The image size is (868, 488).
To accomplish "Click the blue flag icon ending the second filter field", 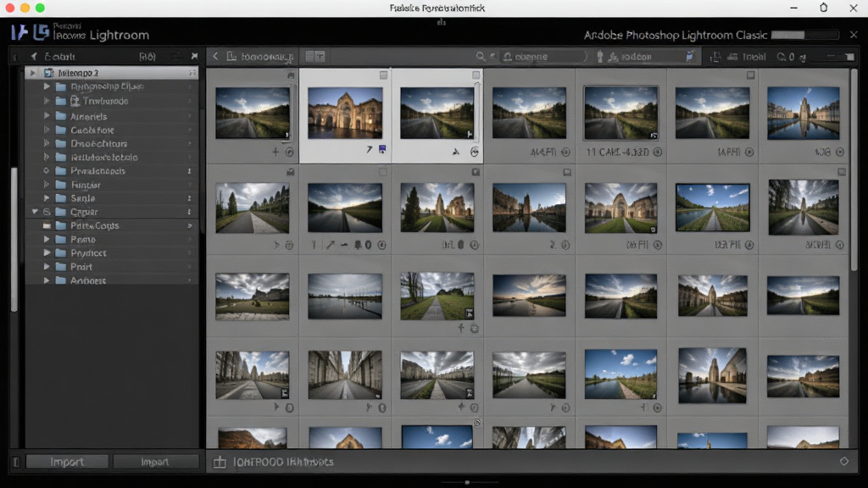I will (x=690, y=57).
